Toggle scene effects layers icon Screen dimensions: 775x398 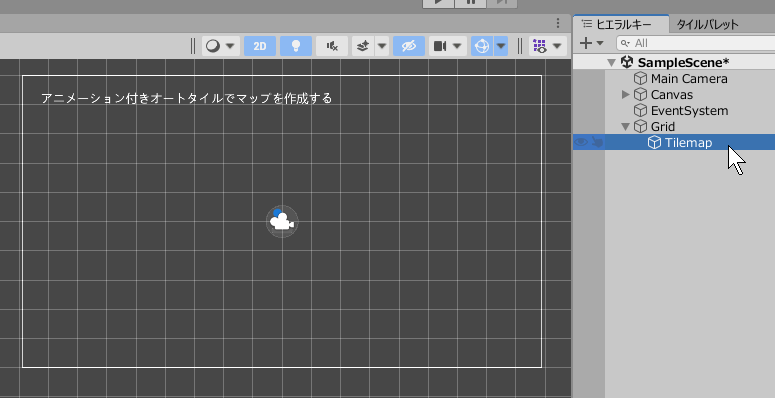pos(363,46)
